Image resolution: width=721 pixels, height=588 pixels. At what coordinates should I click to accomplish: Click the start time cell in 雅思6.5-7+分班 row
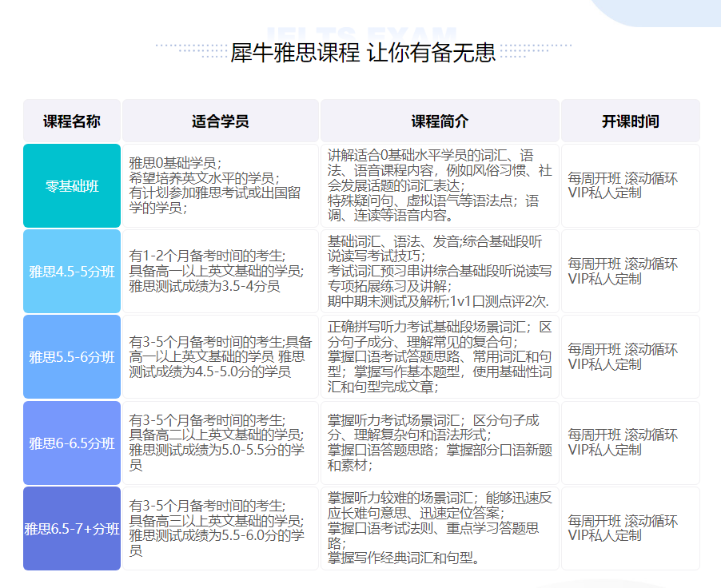tap(631, 528)
